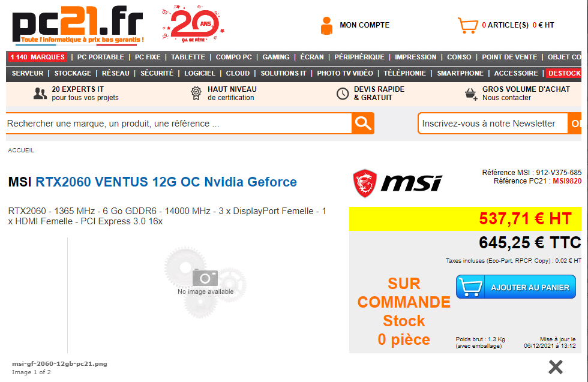Screen dimensions: 588x382
Task: Open the Smartphone menu
Action: [x=460, y=73]
